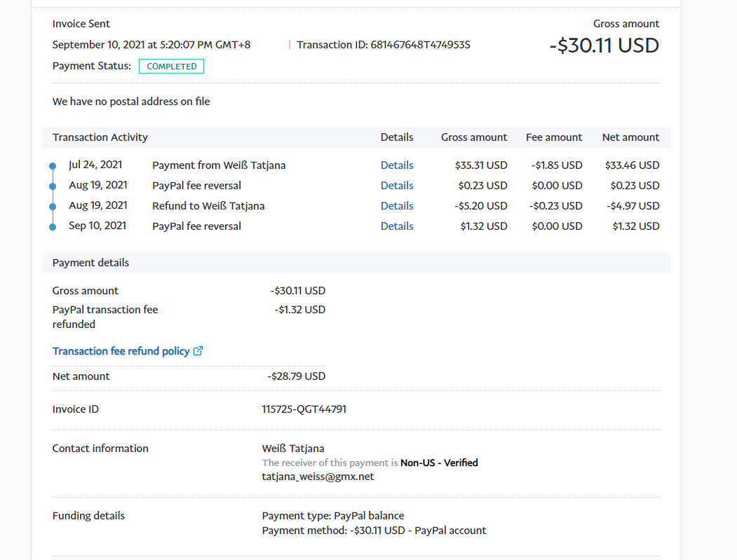737x560 pixels.
Task: Click timeline dot for Aug 19 refund
Action: [x=53, y=207]
